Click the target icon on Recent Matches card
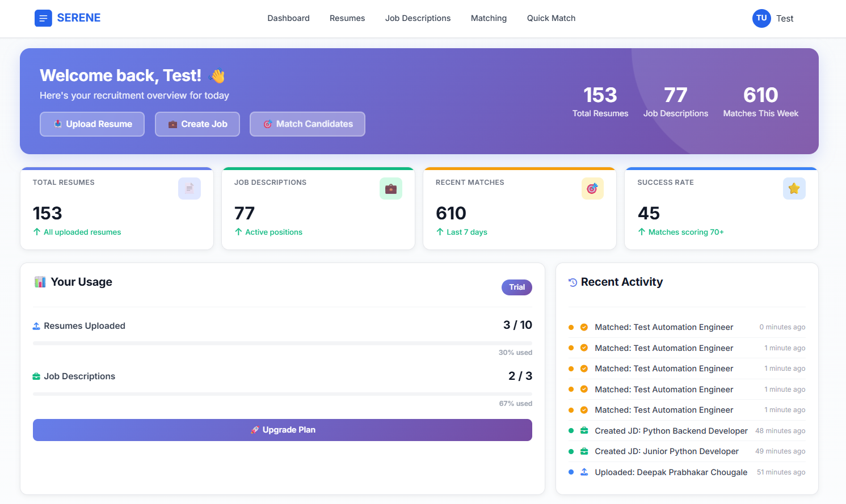846x504 pixels. [x=592, y=188]
